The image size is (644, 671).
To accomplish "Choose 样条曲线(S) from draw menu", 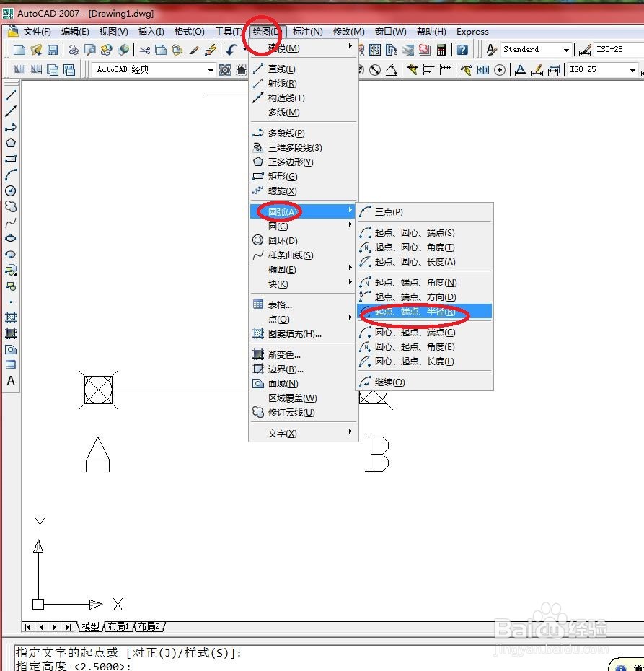I will (303, 255).
